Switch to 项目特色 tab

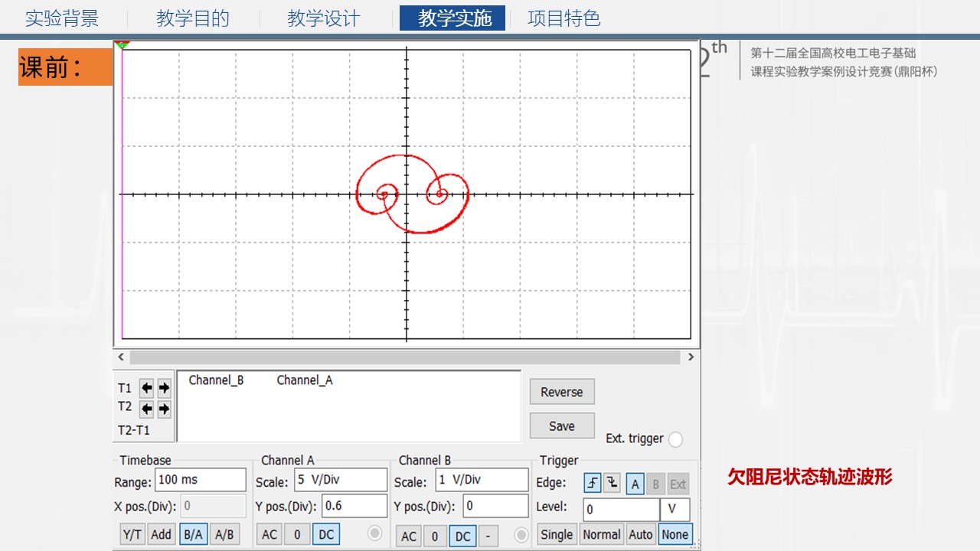tap(563, 19)
